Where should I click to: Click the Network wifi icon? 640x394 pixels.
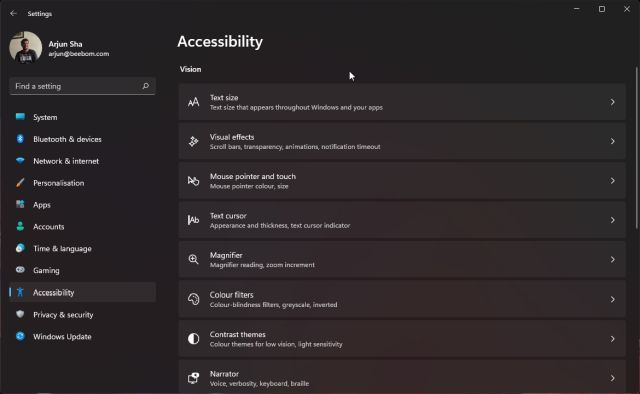click(x=20, y=161)
